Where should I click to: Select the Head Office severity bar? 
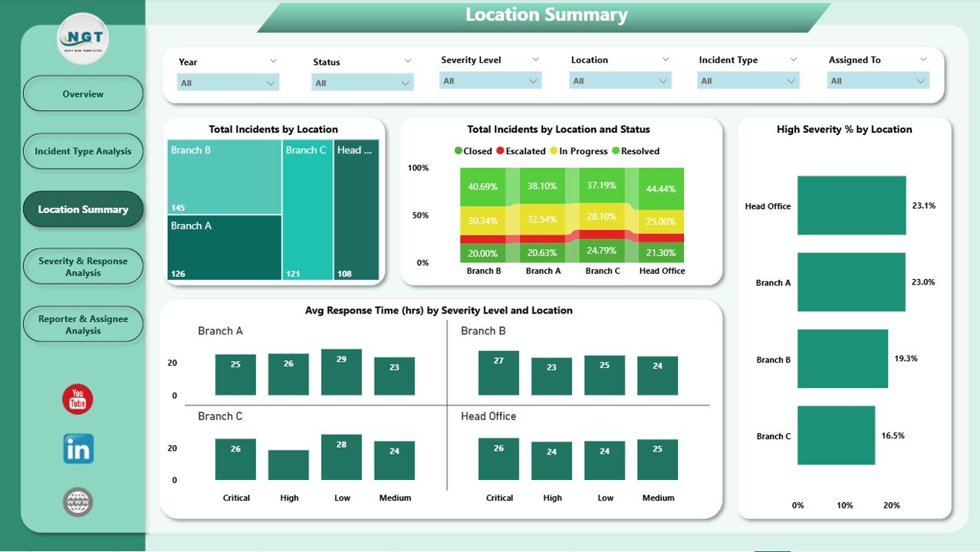(851, 205)
